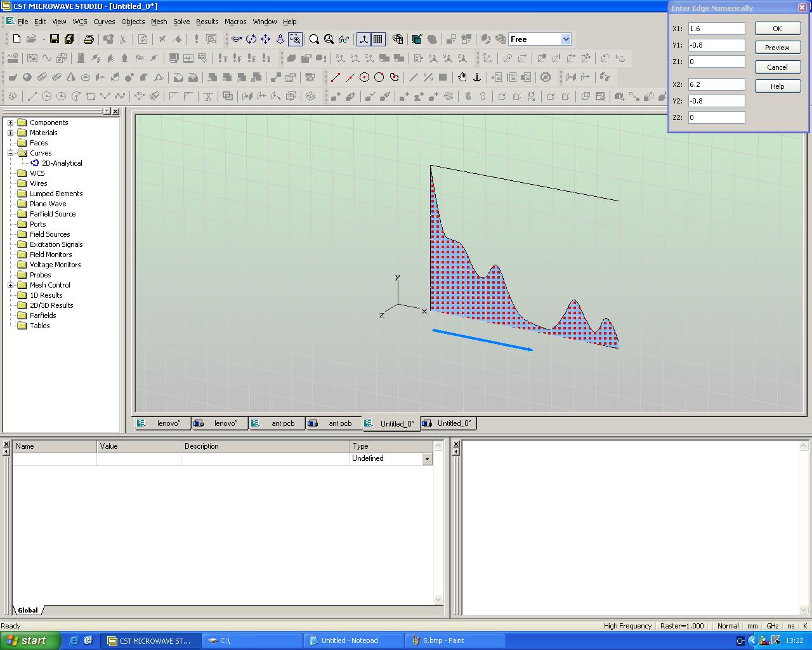Click the Name column header
This screenshot has width=812, height=650.
point(55,446)
